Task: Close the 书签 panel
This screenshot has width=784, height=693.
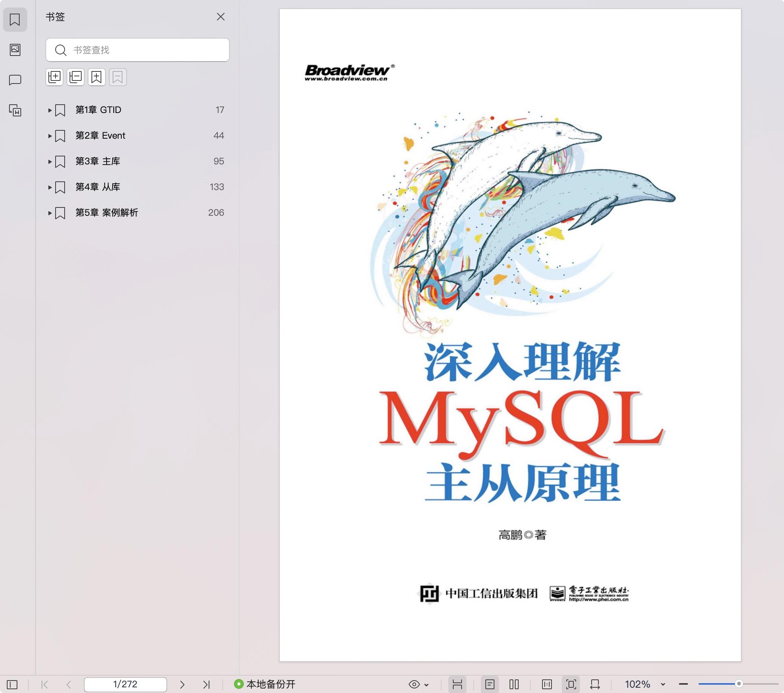Action: tap(220, 17)
